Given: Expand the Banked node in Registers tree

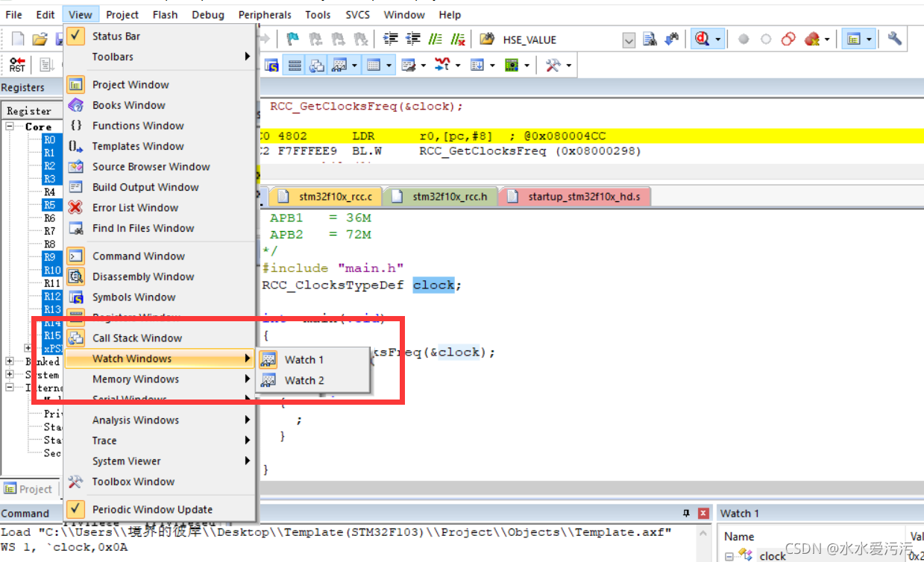Looking at the screenshot, I should pos(10,361).
